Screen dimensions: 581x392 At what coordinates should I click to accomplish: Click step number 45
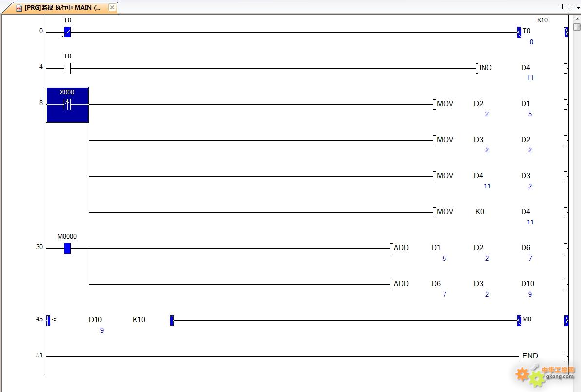pos(39,319)
